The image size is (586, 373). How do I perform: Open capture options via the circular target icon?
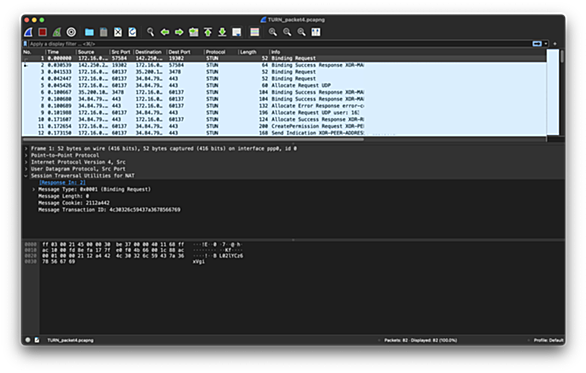click(x=71, y=32)
